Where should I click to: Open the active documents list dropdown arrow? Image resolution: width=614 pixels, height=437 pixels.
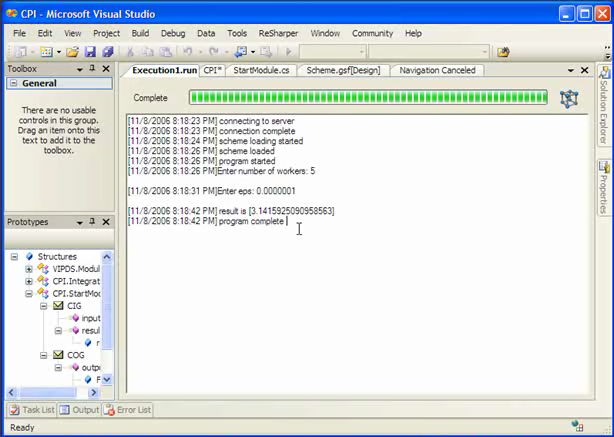[571, 70]
